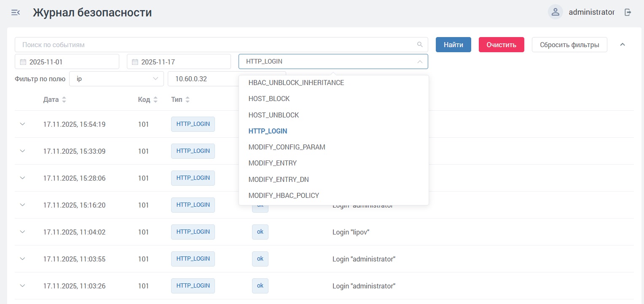Open the "ip" field filter dropdown
The image size is (644, 304).
[x=116, y=79]
